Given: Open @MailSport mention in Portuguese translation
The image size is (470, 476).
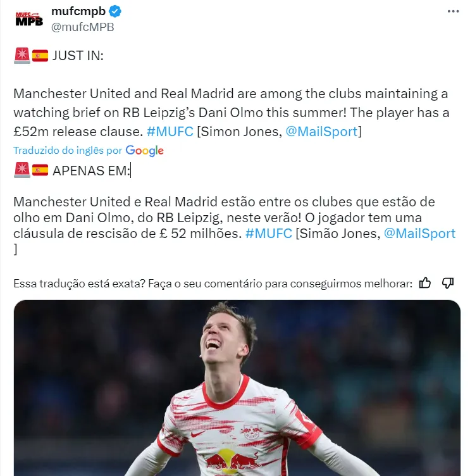Looking at the screenshot, I should tap(419, 234).
